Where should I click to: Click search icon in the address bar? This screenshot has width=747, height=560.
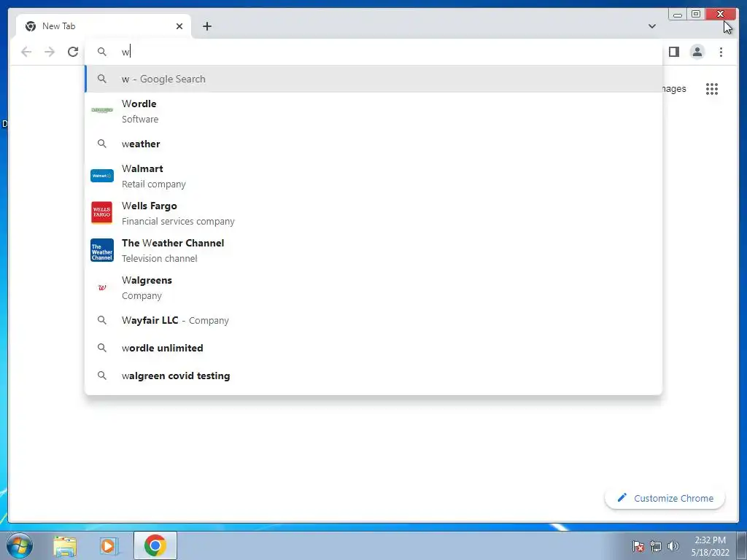102,52
